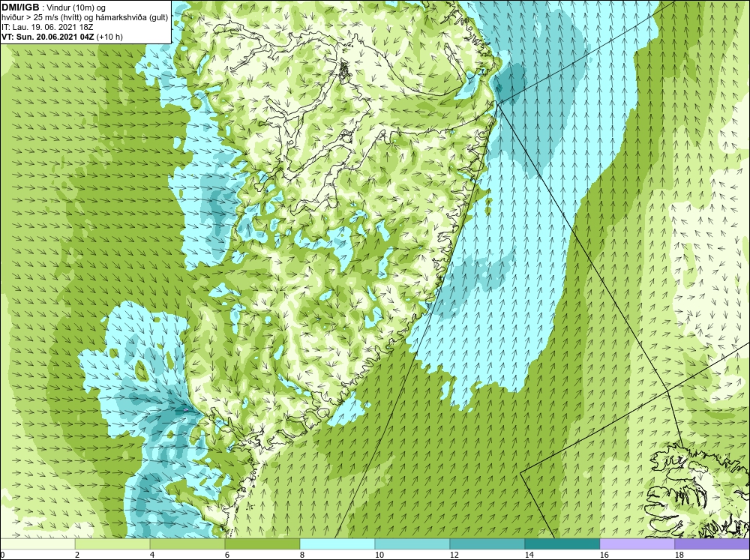The width and height of the screenshot is (750, 560).
Task: Click the legend scale label '18'
Action: (679, 555)
